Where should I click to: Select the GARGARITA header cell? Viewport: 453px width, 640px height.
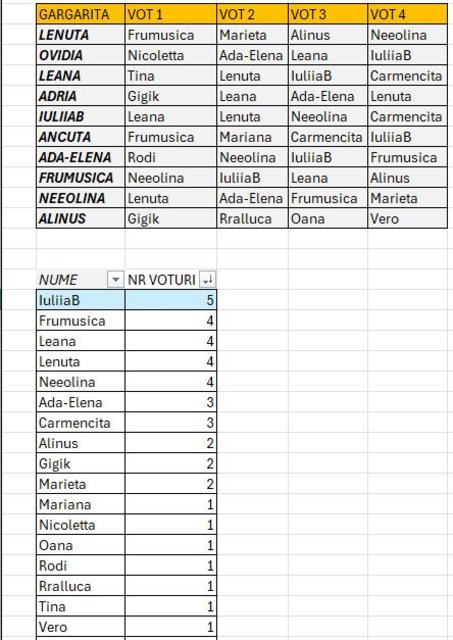(80, 14)
